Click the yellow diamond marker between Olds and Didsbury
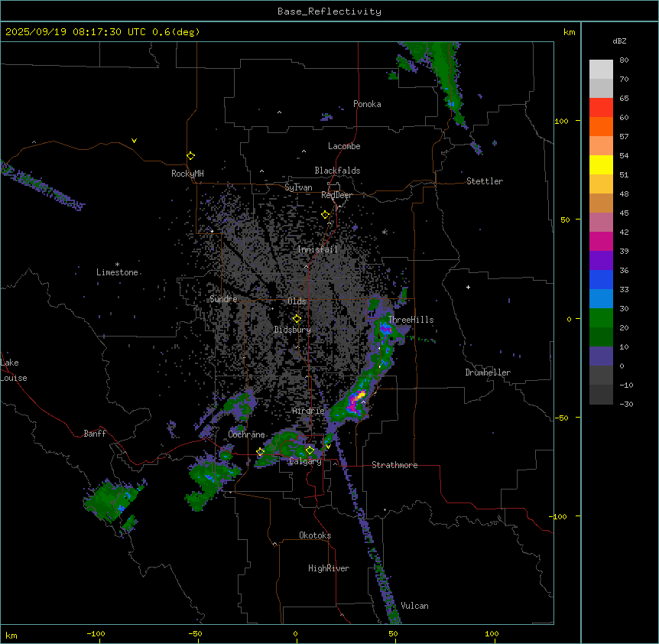This screenshot has width=659, height=644. point(297,319)
